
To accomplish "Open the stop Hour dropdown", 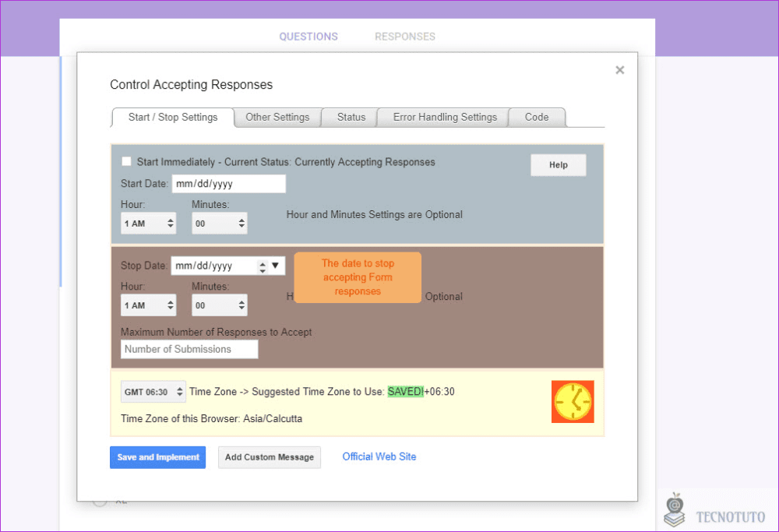I will point(149,305).
